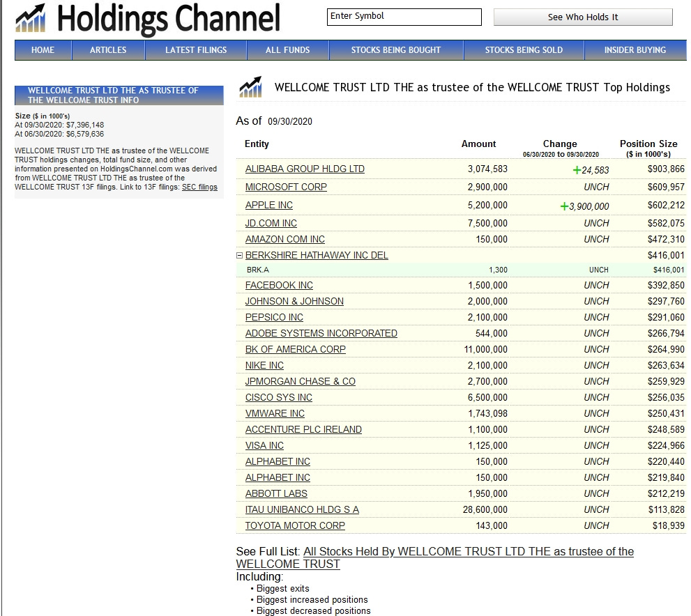The height and width of the screenshot is (616, 691).
Task: Click Apple's +3,900,000 change value
Action: coord(584,206)
